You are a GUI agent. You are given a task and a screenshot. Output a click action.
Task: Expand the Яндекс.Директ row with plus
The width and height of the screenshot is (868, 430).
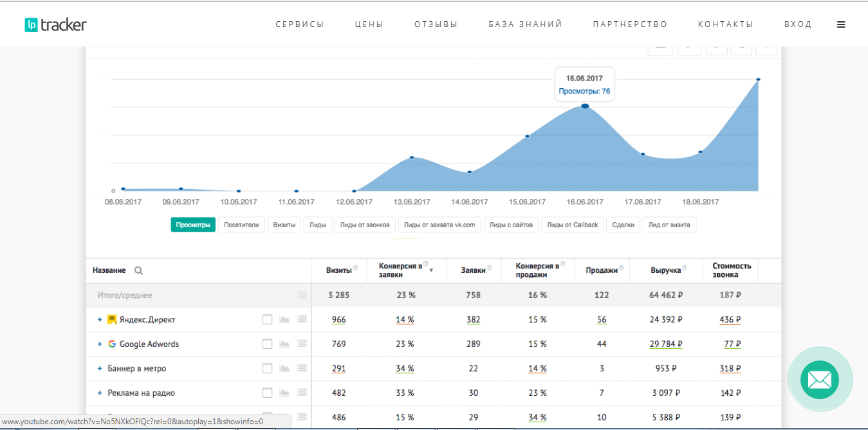[x=100, y=320]
